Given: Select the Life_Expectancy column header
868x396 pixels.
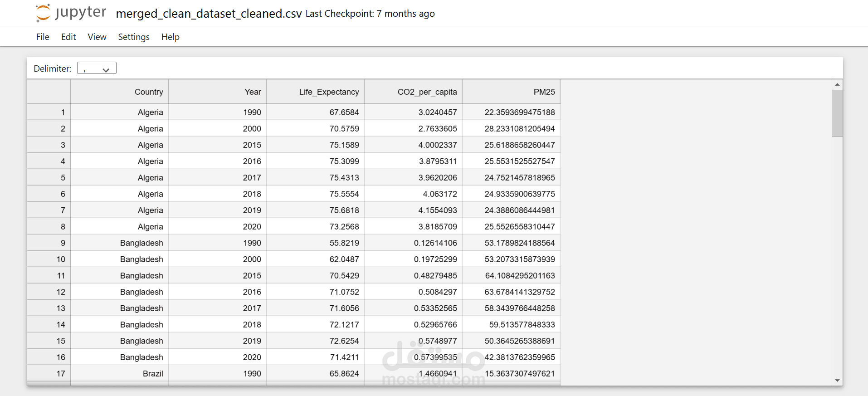Looking at the screenshot, I should tap(315, 92).
